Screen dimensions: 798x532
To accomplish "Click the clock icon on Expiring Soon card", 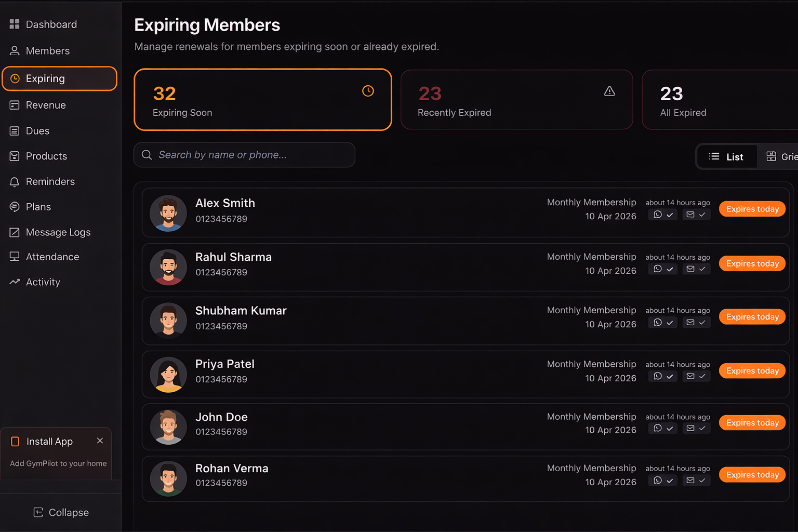I will coord(368,91).
